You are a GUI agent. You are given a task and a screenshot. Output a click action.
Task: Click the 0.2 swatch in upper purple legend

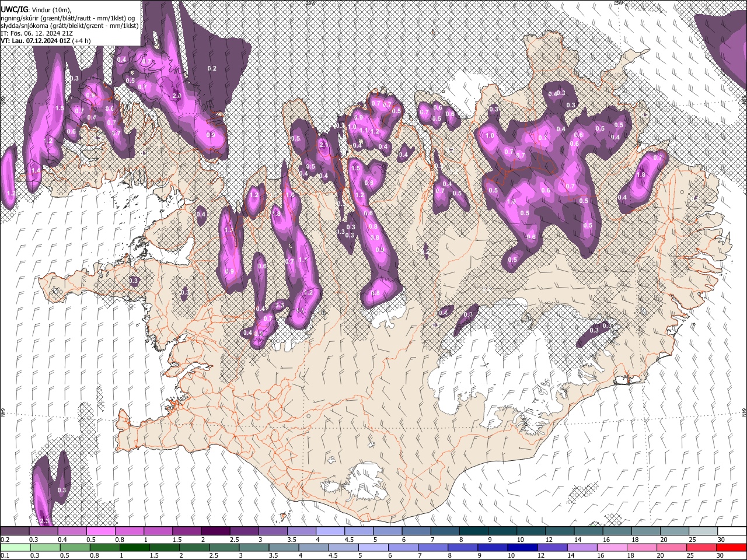15,531
